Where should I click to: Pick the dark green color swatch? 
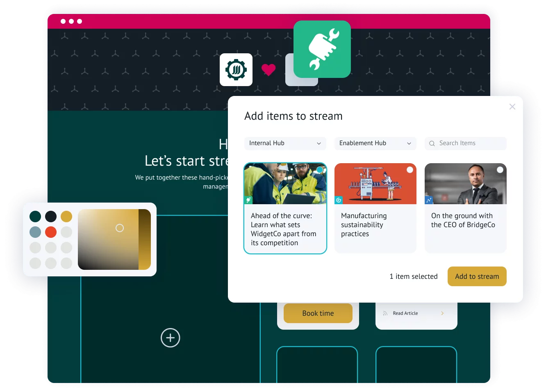[x=35, y=217]
